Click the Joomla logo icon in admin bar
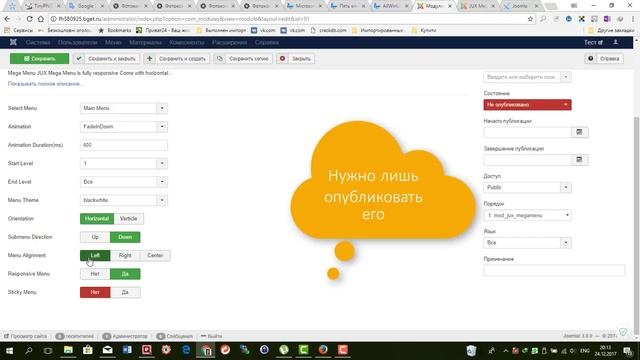The width and height of the screenshot is (640, 360). point(13,42)
